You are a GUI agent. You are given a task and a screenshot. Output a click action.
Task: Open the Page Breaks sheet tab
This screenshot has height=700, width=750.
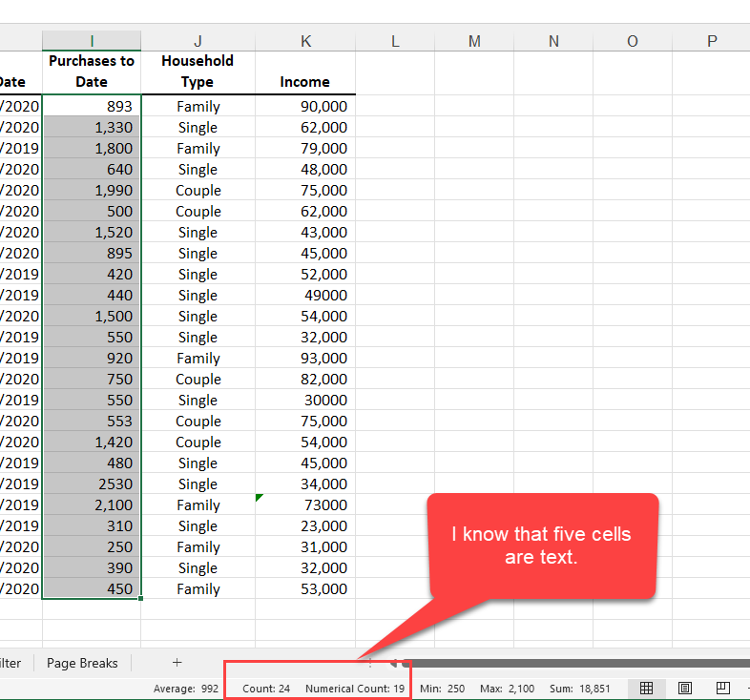click(82, 663)
